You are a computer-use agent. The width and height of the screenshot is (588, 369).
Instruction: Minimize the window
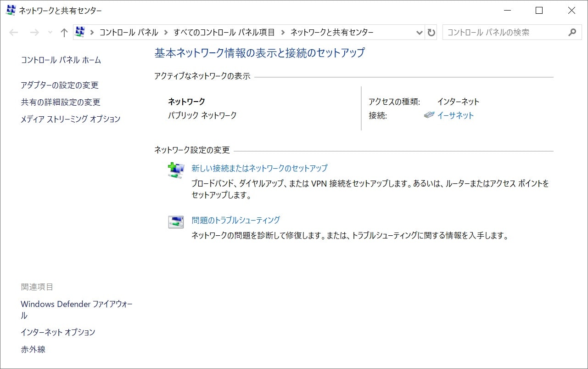(x=507, y=11)
